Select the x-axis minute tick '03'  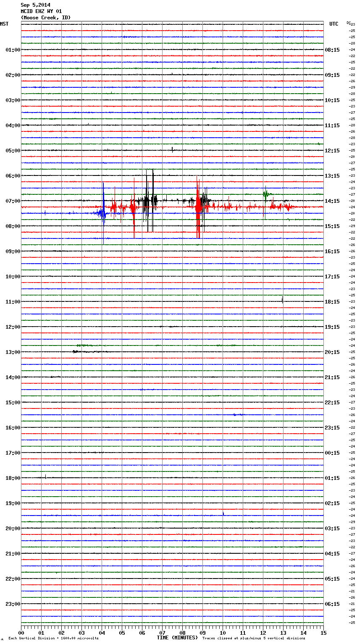click(x=81, y=633)
